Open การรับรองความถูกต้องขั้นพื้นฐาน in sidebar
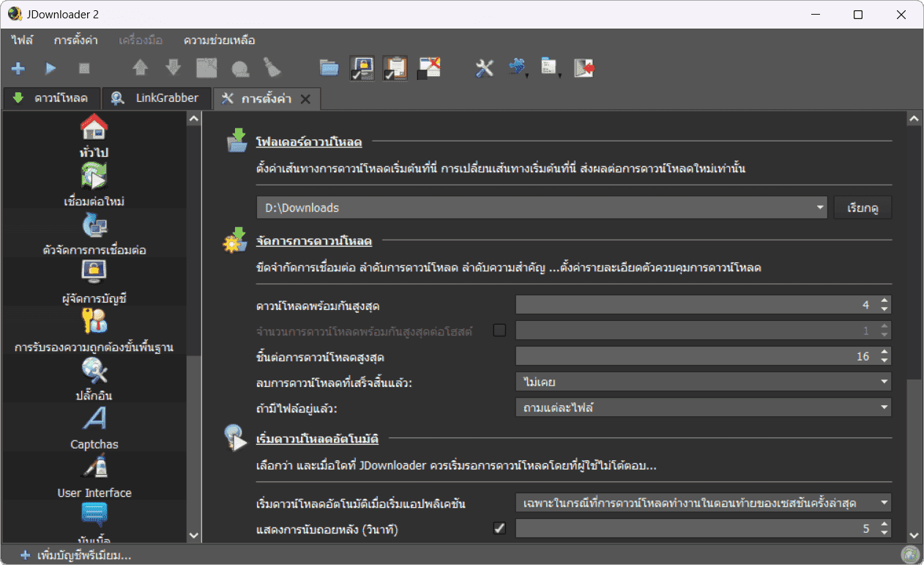 click(94, 330)
